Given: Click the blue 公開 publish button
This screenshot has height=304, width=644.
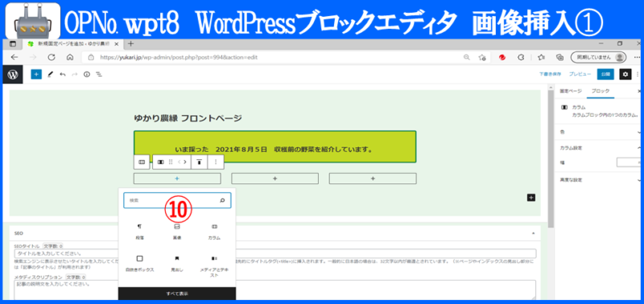Looking at the screenshot, I should click(606, 74).
